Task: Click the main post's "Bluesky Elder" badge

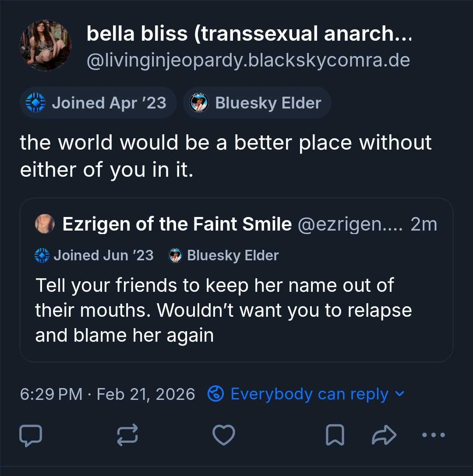Action: (257, 103)
